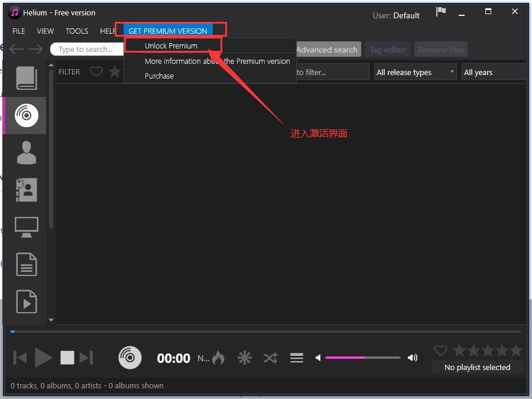Mark current track as favorite heart
This screenshot has width=532, height=399.
pos(441,350)
